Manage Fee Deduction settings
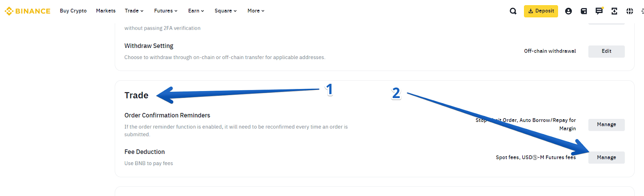Screen dimensions: 644x196 tap(606, 157)
